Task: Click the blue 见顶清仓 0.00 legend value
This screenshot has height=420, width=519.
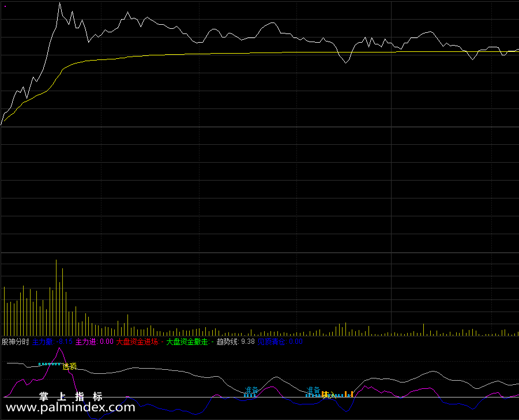Action: (280, 342)
